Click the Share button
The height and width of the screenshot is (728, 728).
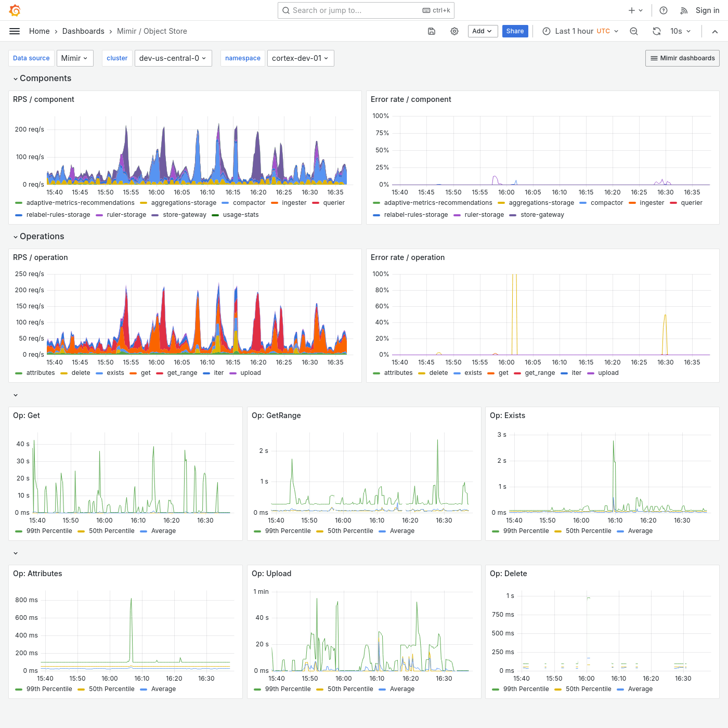(515, 31)
